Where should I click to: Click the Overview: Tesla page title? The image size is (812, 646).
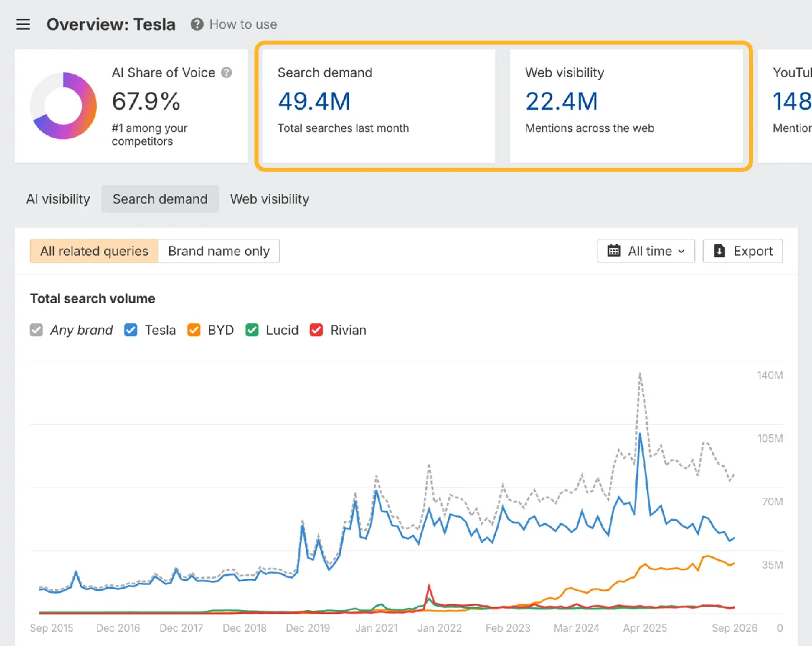[111, 25]
